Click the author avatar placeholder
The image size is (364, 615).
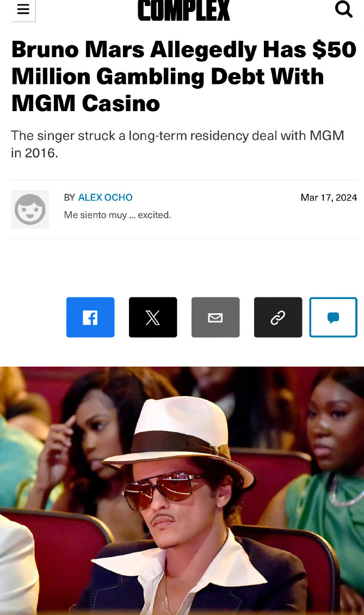pyautogui.click(x=30, y=209)
